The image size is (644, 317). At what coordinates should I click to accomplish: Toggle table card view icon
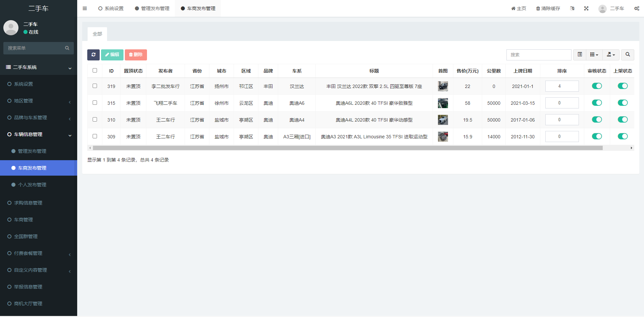[x=580, y=55]
